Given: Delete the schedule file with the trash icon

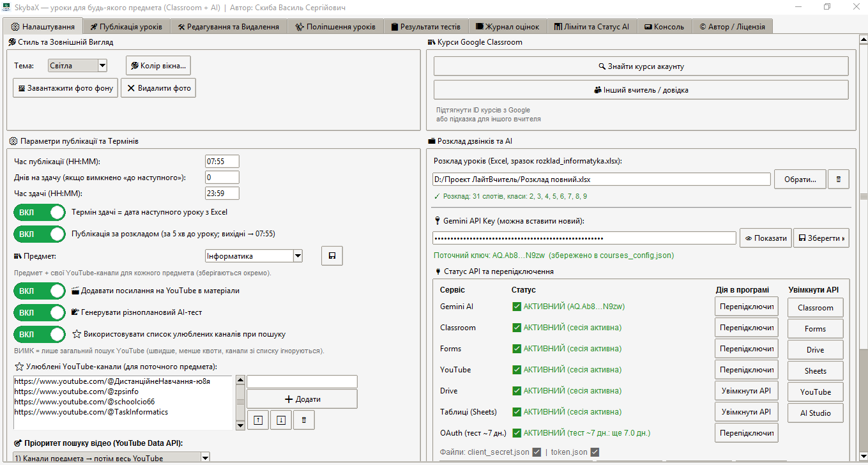Looking at the screenshot, I should [x=838, y=179].
